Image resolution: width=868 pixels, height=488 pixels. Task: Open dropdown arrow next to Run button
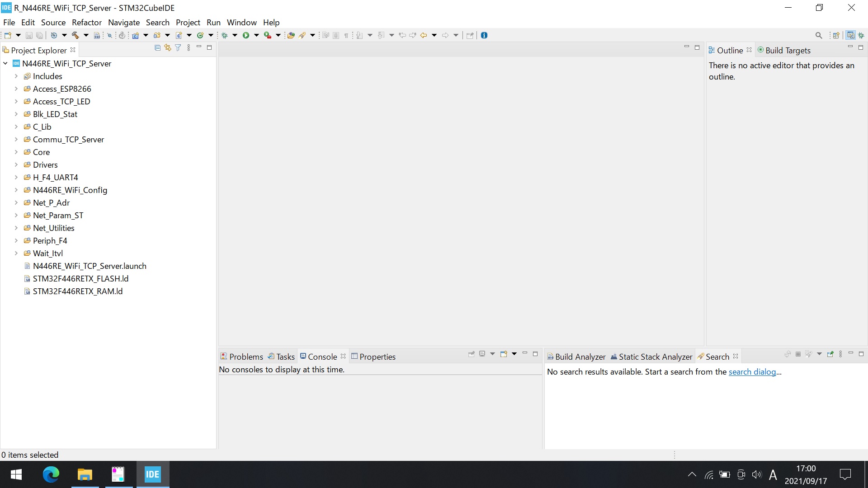click(256, 35)
